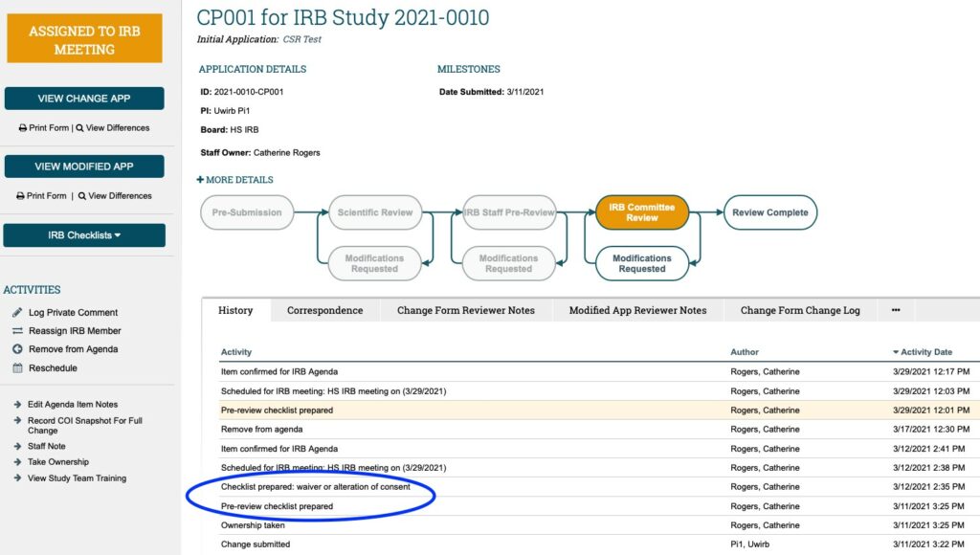Open the IRB Checklists dropdown

84,235
